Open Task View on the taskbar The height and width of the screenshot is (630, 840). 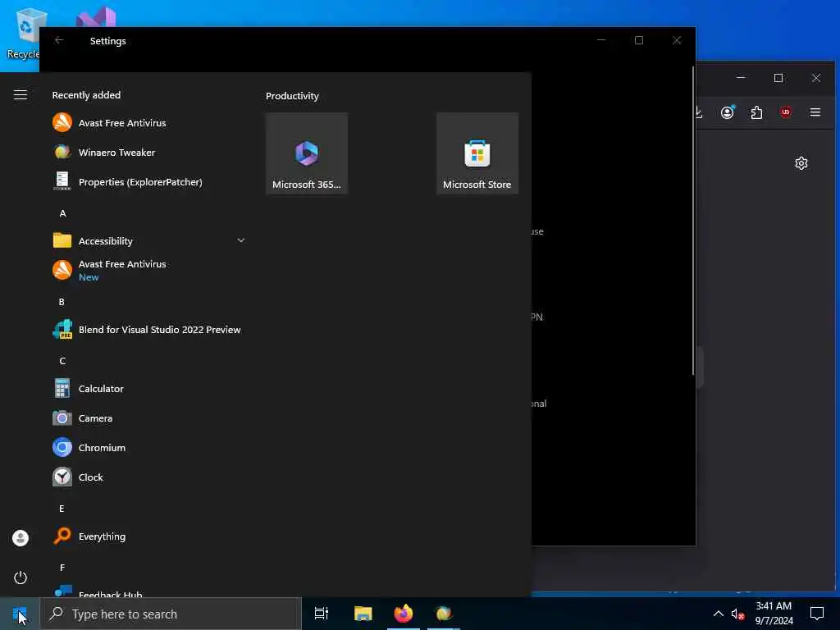point(322,614)
